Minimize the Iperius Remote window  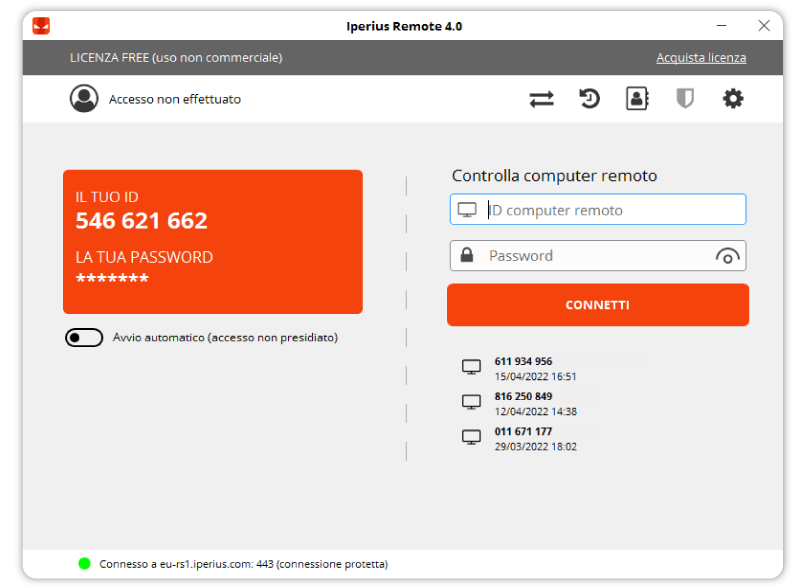click(x=721, y=26)
